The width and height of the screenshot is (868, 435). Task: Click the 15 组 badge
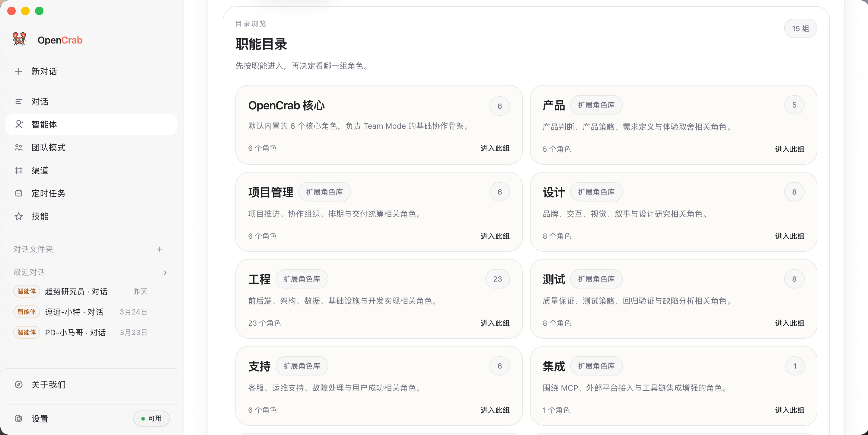point(800,28)
